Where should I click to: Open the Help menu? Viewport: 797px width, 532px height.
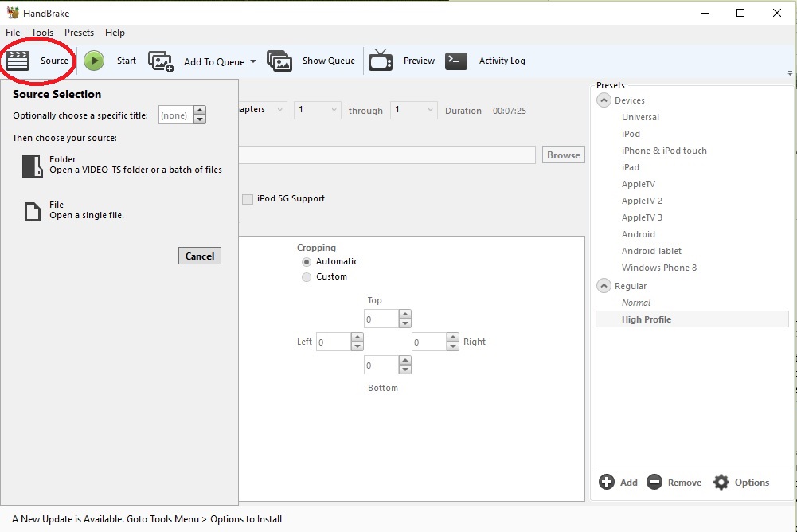tap(115, 33)
